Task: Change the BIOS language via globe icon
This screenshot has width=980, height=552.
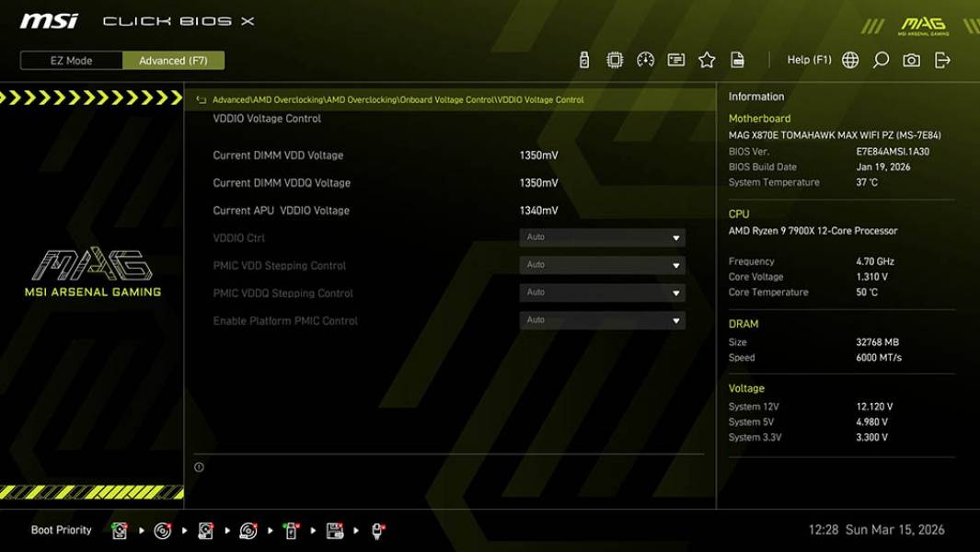Action: coord(849,59)
